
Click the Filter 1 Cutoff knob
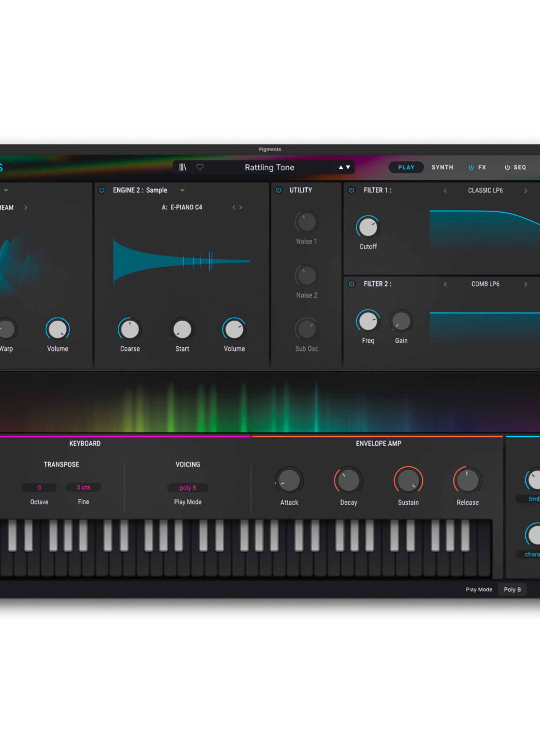[368, 228]
